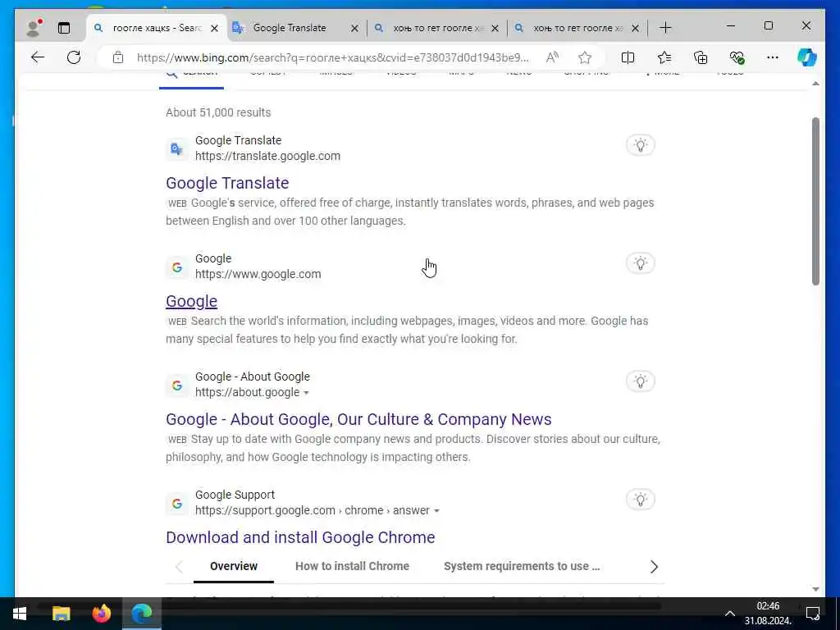The height and width of the screenshot is (630, 840).
Task: Open the tab actions menu icon
Action: click(x=64, y=28)
